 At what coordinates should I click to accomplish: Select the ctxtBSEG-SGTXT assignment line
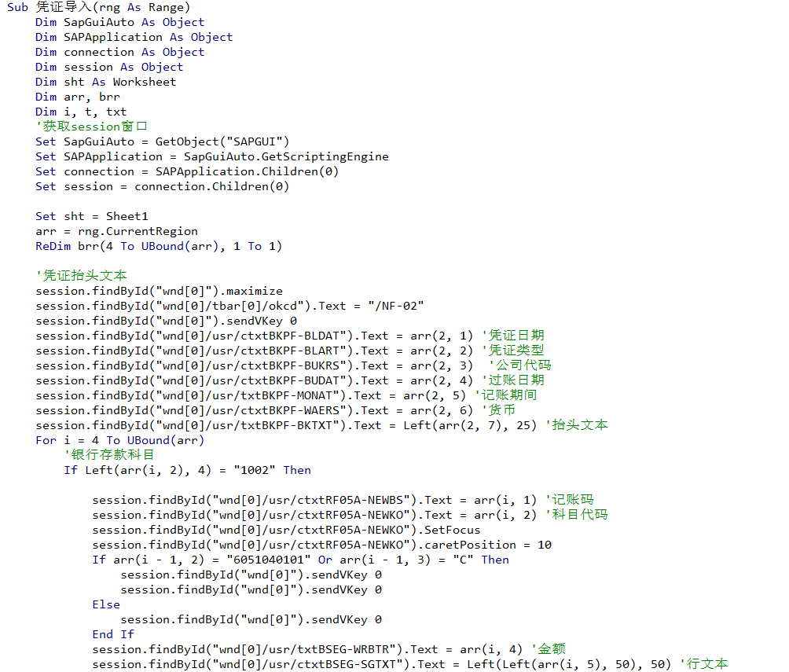(409, 664)
